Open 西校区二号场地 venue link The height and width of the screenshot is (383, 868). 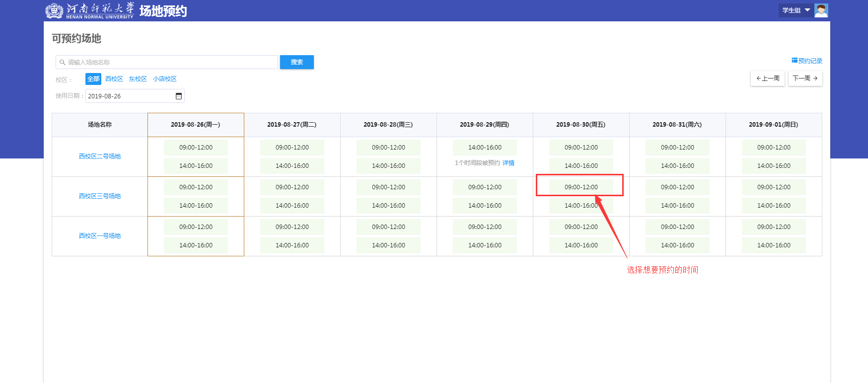(x=100, y=156)
